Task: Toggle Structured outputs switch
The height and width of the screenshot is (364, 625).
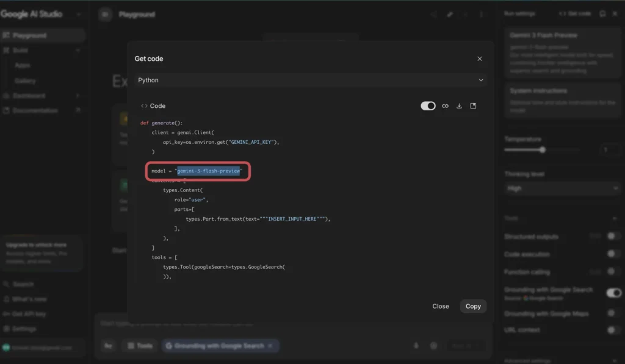Action: tap(613, 237)
